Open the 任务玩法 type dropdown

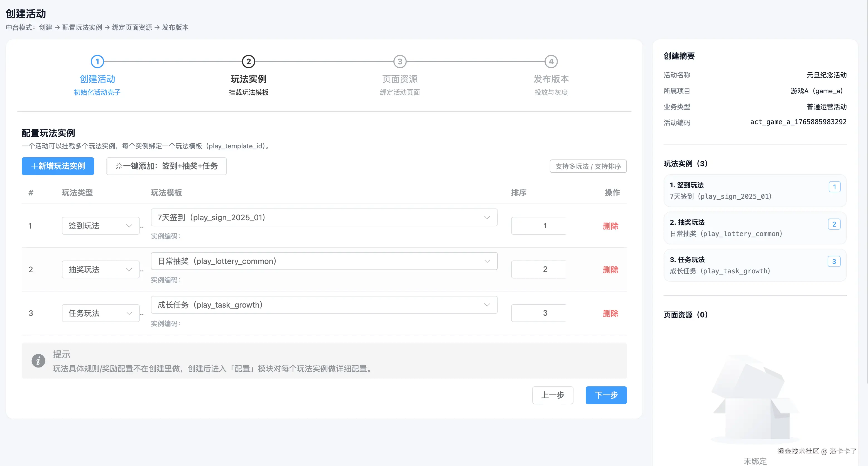click(x=100, y=313)
